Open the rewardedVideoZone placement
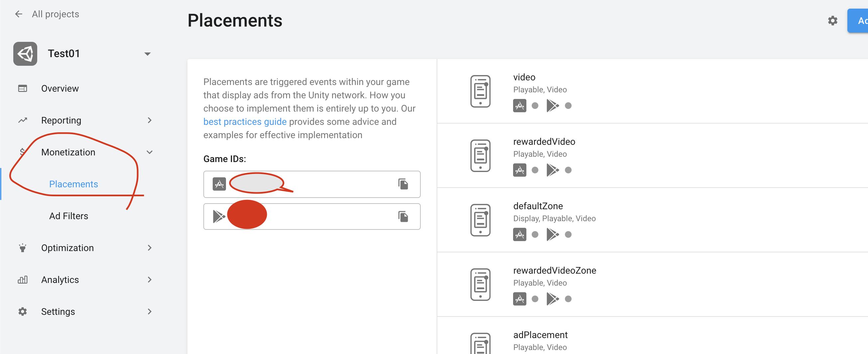This screenshot has height=354, width=868. click(x=555, y=270)
